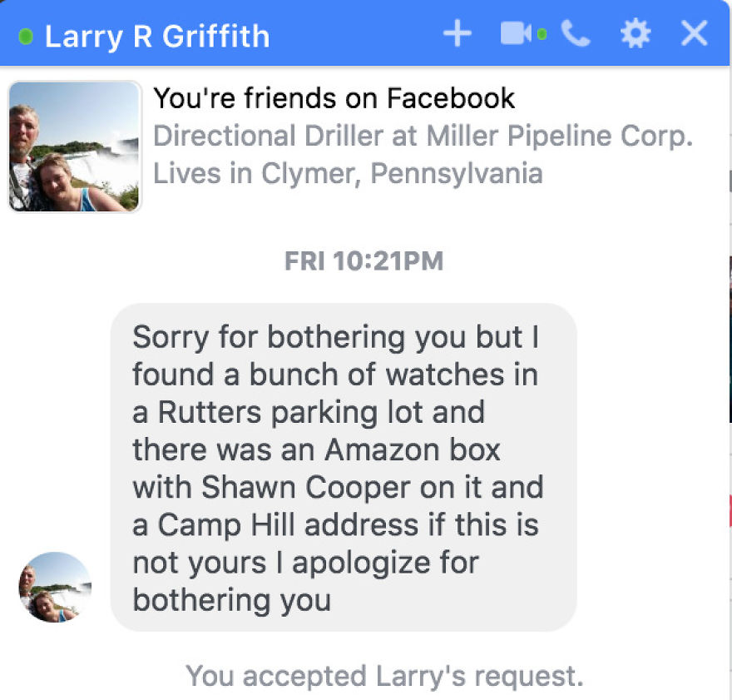View Larry's large profile picture
Image resolution: width=732 pixels, height=700 pixels.
pyautogui.click(x=74, y=147)
